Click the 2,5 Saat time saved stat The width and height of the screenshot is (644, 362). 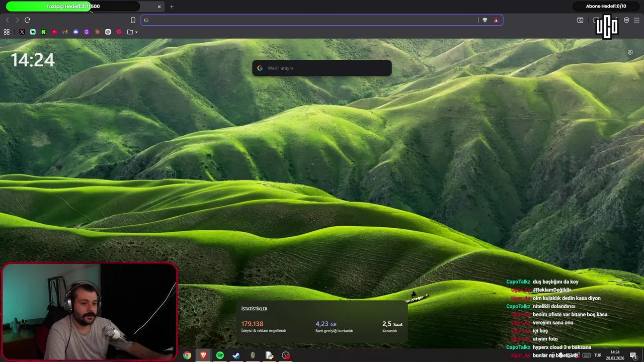(x=392, y=324)
